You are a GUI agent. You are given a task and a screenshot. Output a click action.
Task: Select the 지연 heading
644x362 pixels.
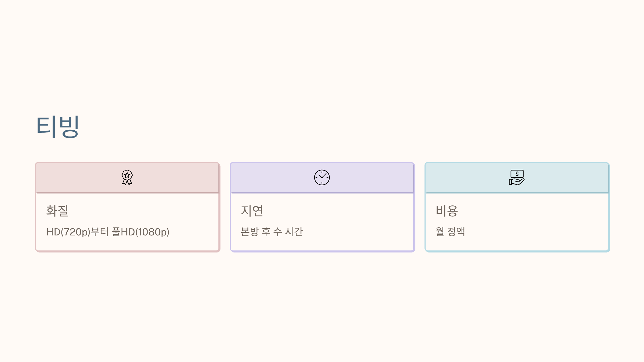tap(252, 211)
